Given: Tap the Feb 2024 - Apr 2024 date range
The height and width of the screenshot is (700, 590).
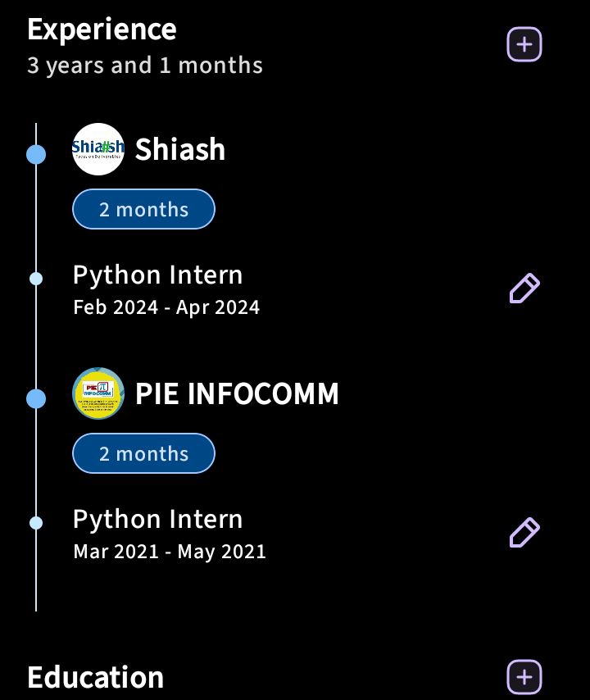Looking at the screenshot, I should point(166,307).
